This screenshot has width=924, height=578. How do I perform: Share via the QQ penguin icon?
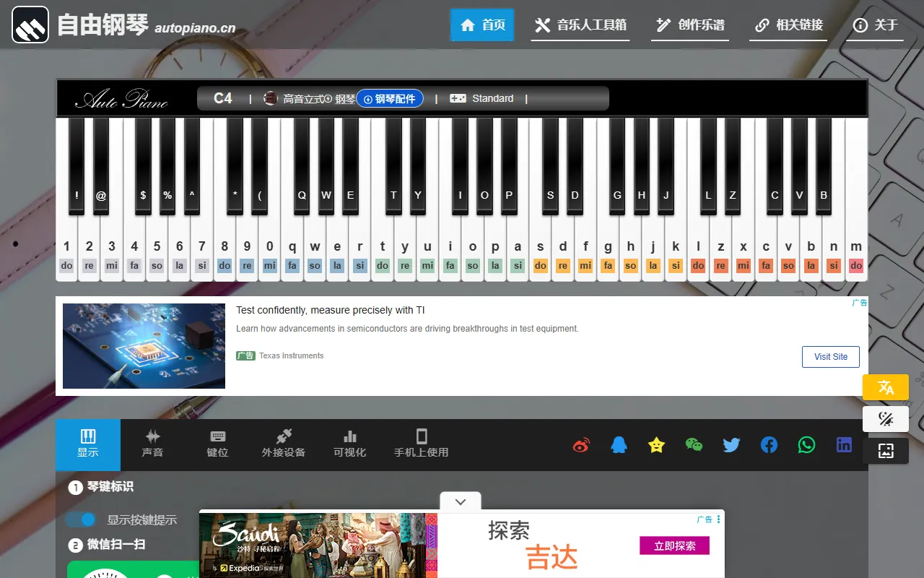click(619, 445)
